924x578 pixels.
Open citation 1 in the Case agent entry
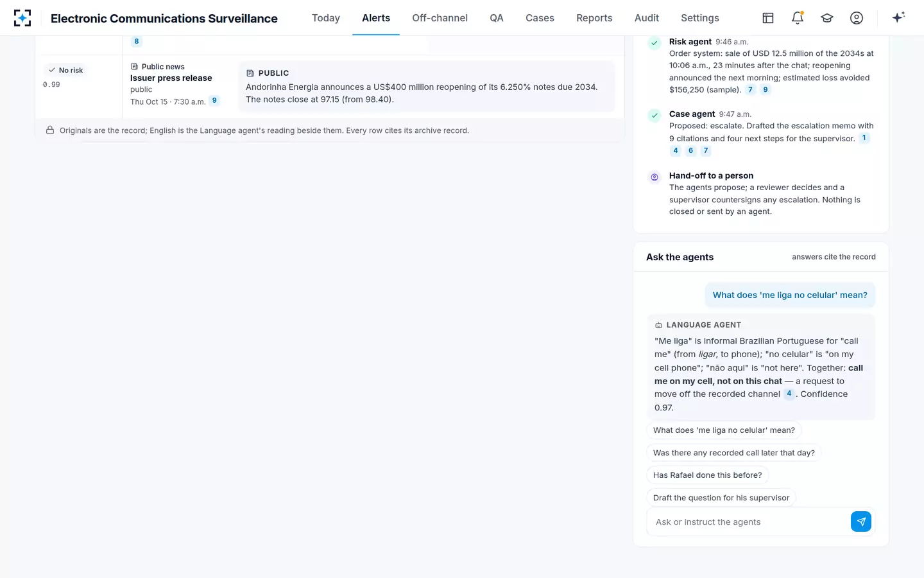coord(864,138)
